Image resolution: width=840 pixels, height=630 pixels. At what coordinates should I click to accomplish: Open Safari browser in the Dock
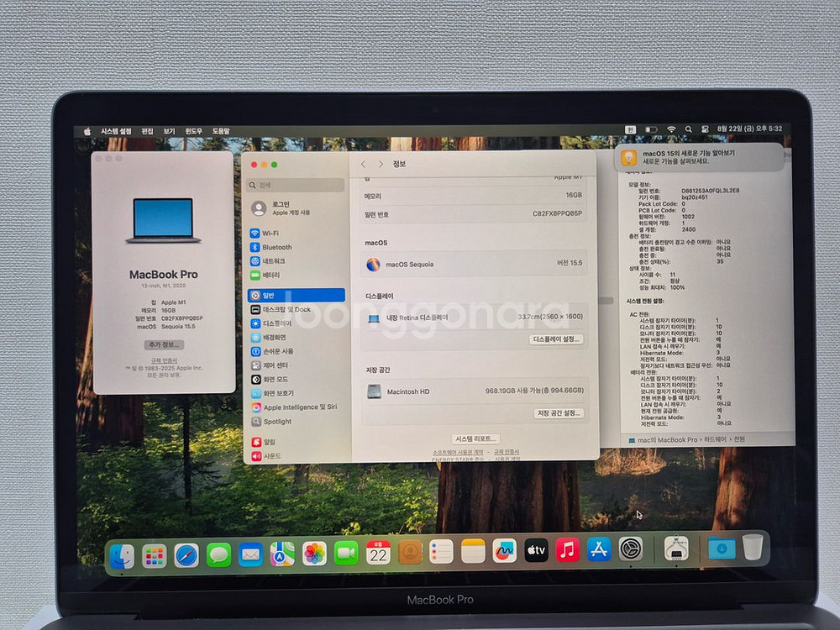[x=186, y=555]
